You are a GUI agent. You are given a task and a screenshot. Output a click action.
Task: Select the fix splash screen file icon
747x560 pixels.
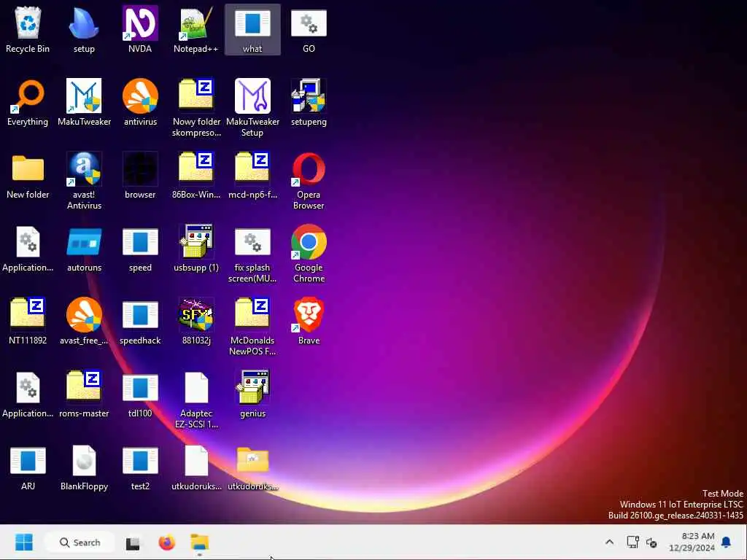tap(252, 254)
